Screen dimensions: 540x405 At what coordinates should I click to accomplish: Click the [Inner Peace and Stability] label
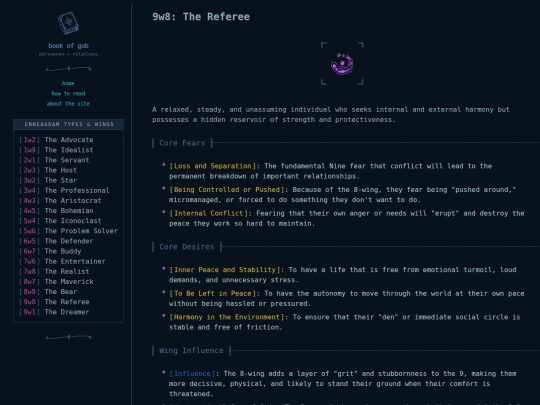coord(225,270)
